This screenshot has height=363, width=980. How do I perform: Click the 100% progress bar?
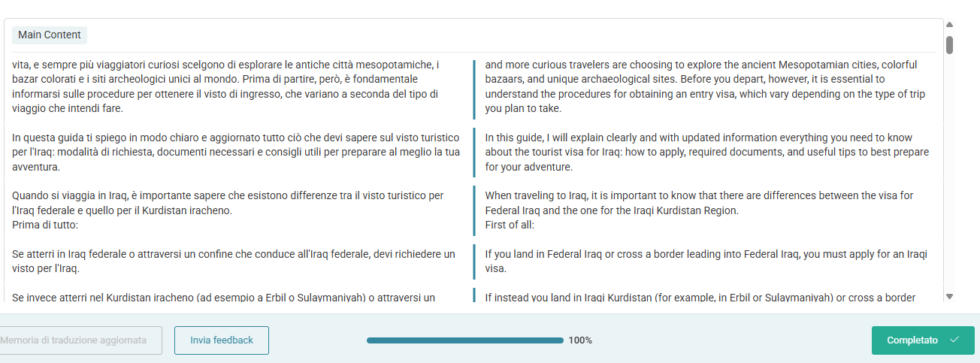[464, 340]
